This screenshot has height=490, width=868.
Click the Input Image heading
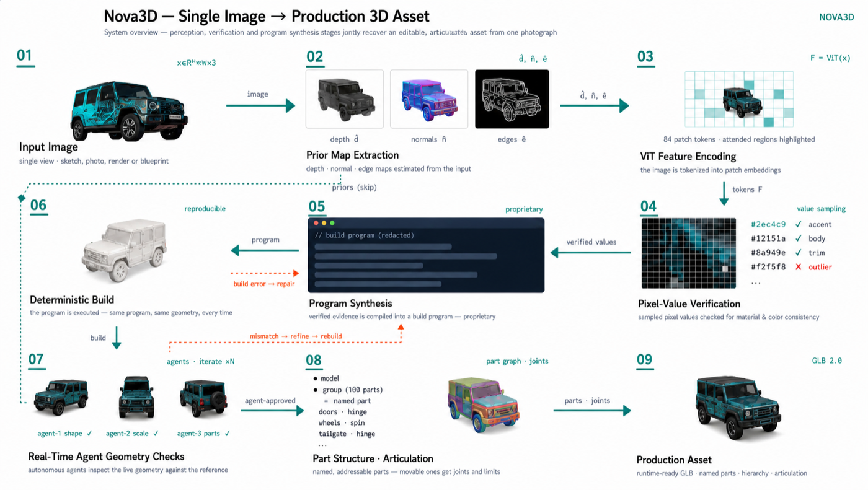click(48, 147)
